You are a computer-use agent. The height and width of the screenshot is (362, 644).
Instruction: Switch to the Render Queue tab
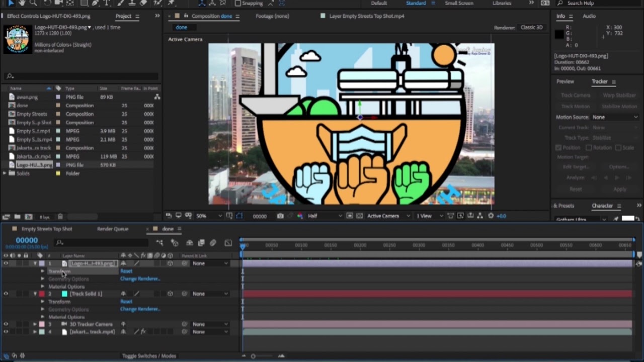[113, 229]
